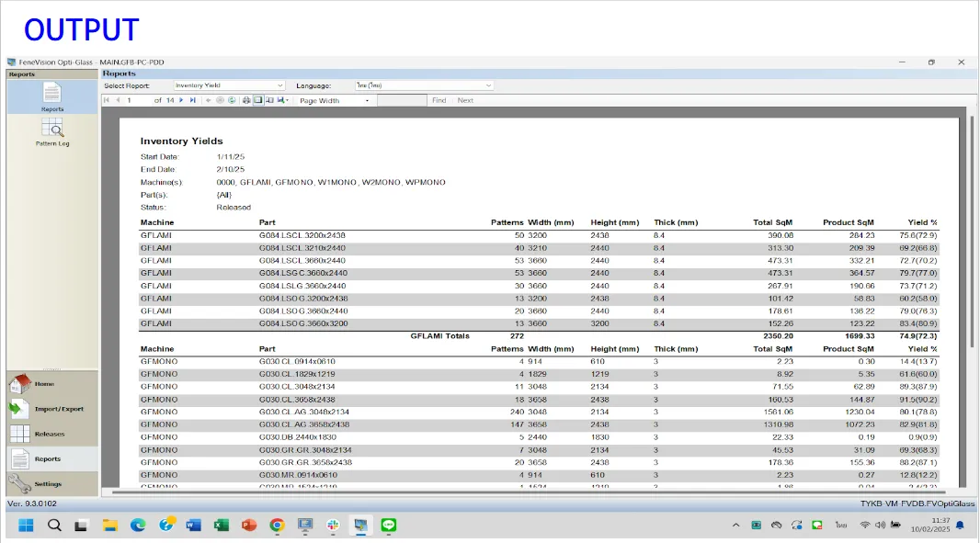This screenshot has width=980, height=543.
Task: Click the find text input box
Action: pyautogui.click(x=402, y=100)
